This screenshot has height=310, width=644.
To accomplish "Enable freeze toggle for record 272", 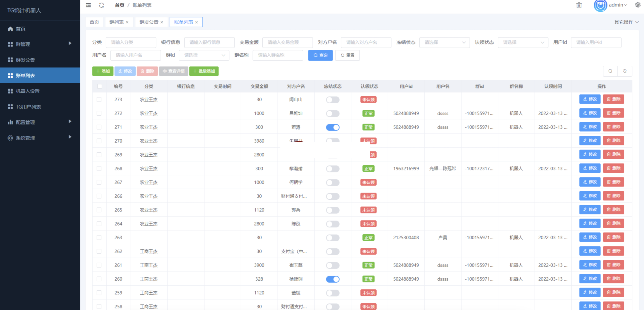I will (x=333, y=113).
